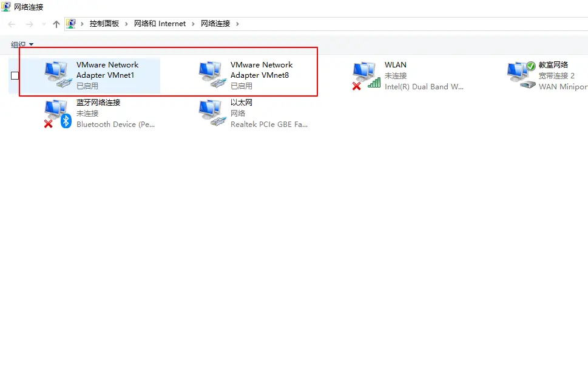Open recent locations dropdown arrow
This screenshot has width=588, height=370.
[x=44, y=24]
